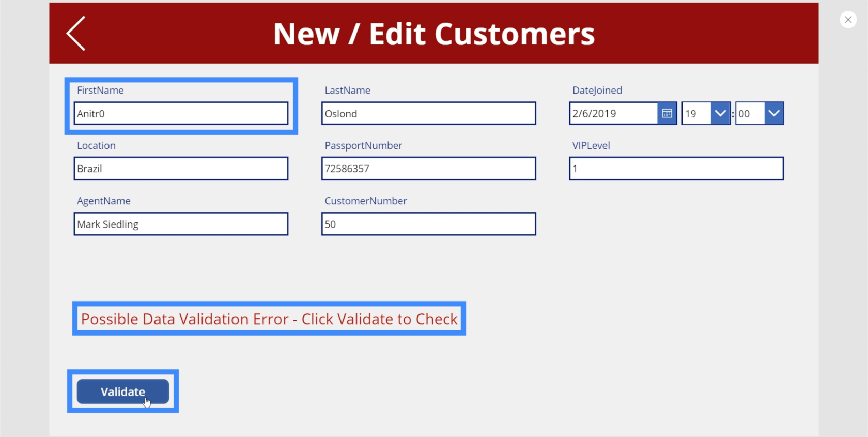Click the PassportNumber field 72586357
The width and height of the screenshot is (868, 437).
(428, 169)
